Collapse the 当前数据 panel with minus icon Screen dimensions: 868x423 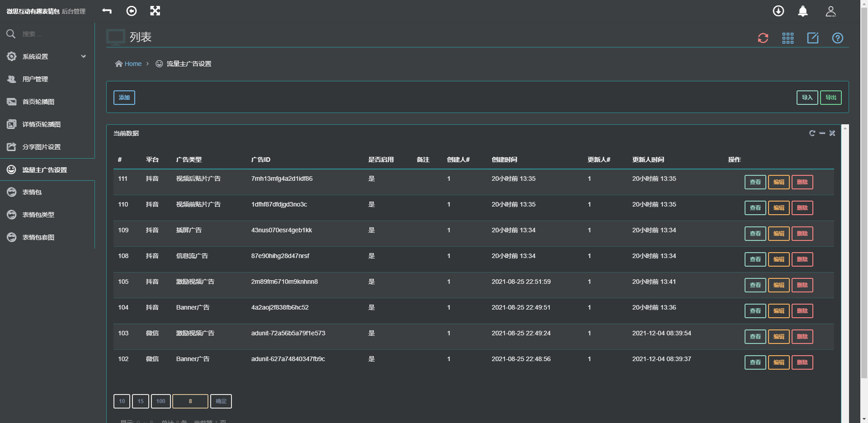coord(822,133)
